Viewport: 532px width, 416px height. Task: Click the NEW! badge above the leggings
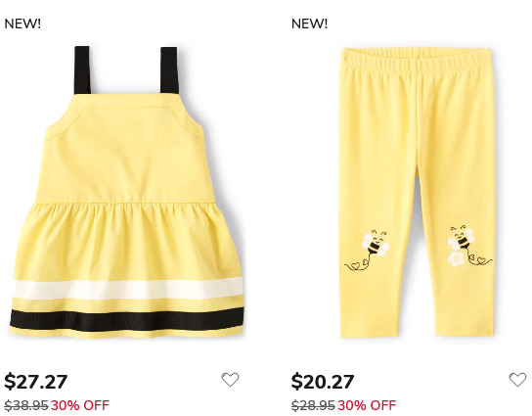(309, 23)
